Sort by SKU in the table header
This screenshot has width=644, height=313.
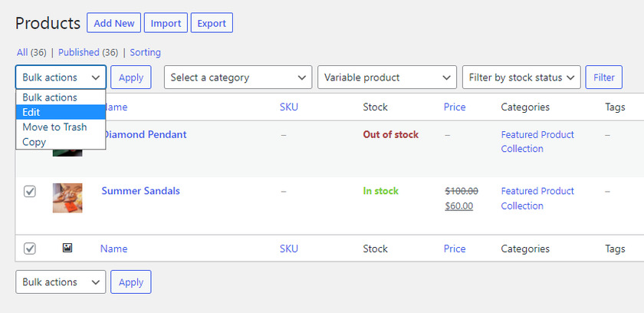289,107
